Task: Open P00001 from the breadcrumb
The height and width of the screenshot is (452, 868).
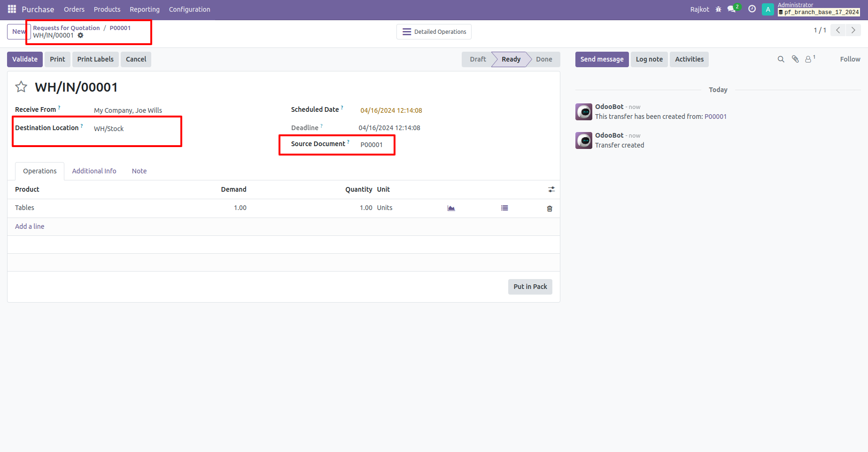Action: [120, 28]
